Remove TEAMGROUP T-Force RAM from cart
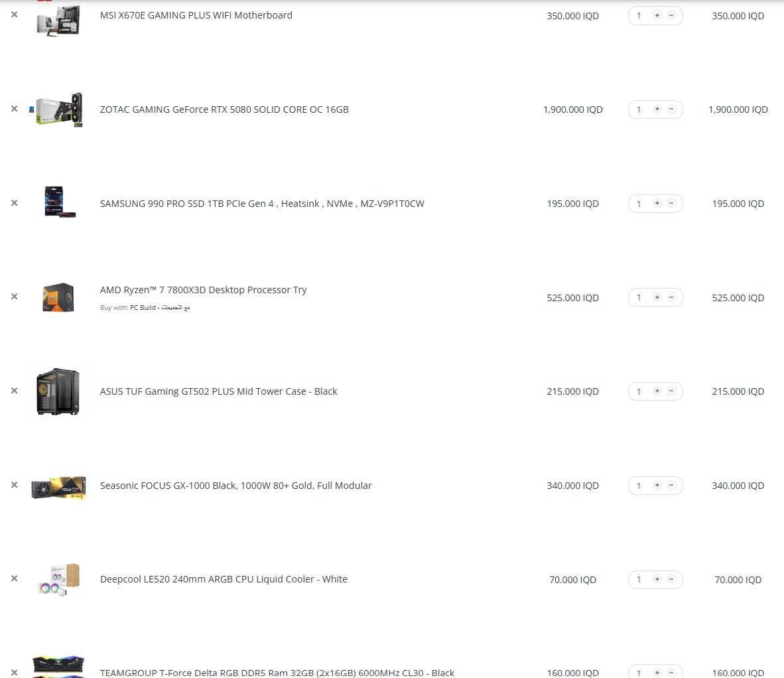784x678 pixels. (x=15, y=673)
